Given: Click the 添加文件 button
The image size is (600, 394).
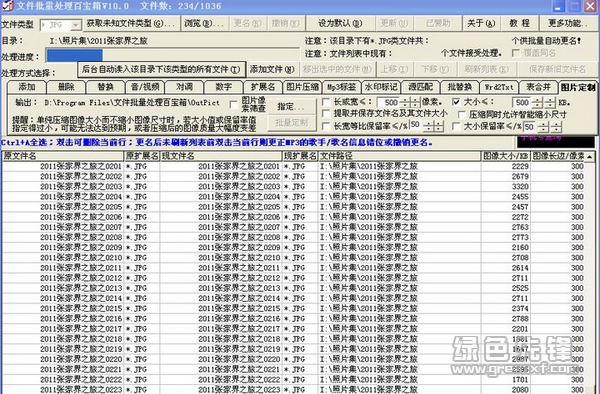Looking at the screenshot, I should click(x=272, y=69).
